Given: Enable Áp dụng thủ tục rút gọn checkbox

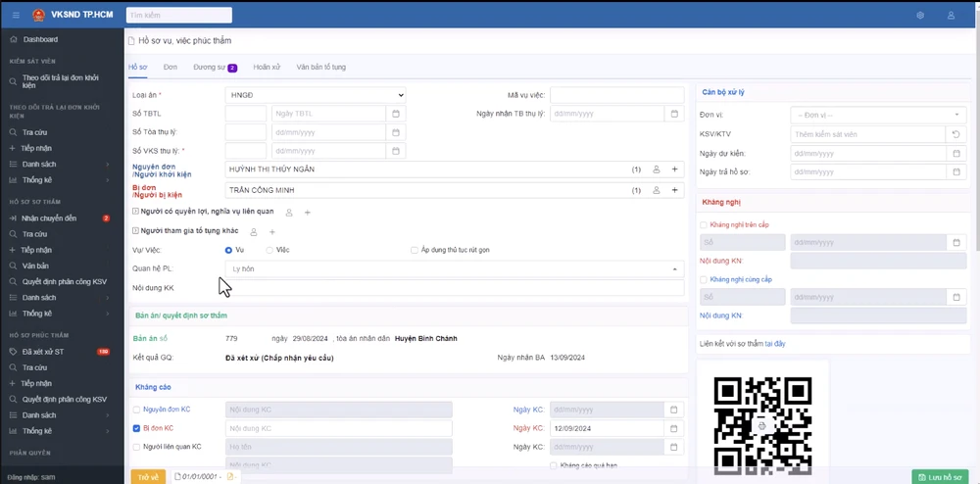Looking at the screenshot, I should click(415, 250).
